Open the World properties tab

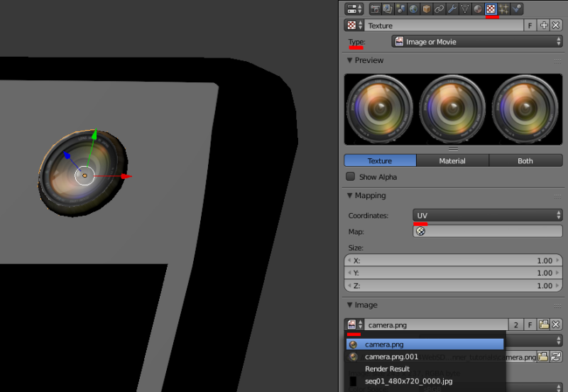(413, 9)
